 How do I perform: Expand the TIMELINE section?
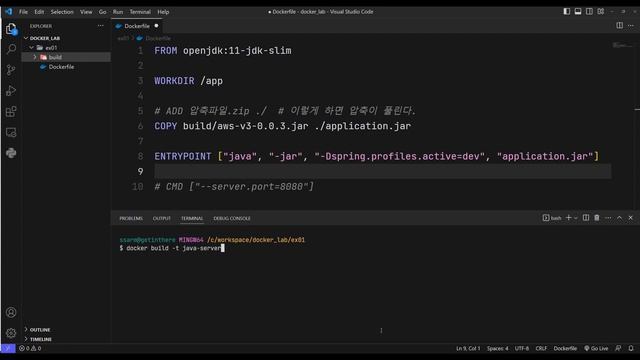pyautogui.click(x=26, y=339)
